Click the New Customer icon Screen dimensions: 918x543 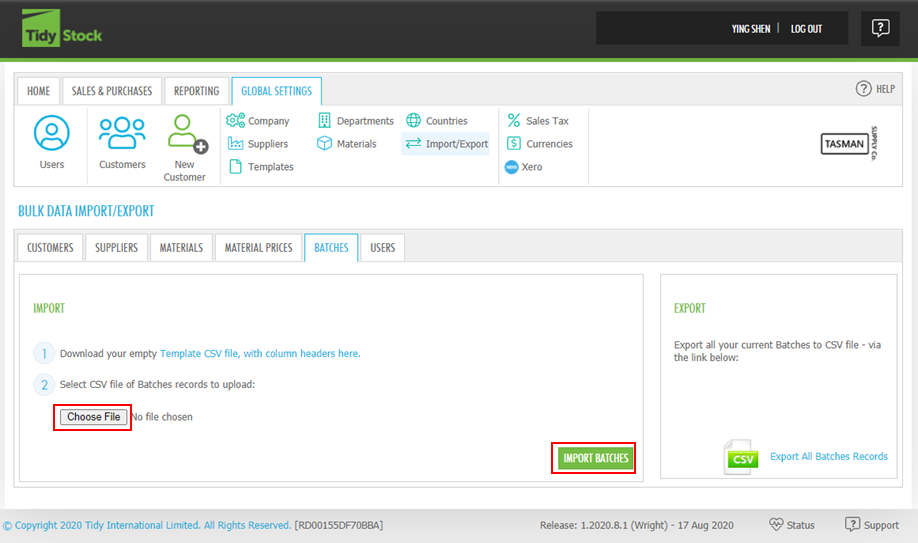coord(185,134)
